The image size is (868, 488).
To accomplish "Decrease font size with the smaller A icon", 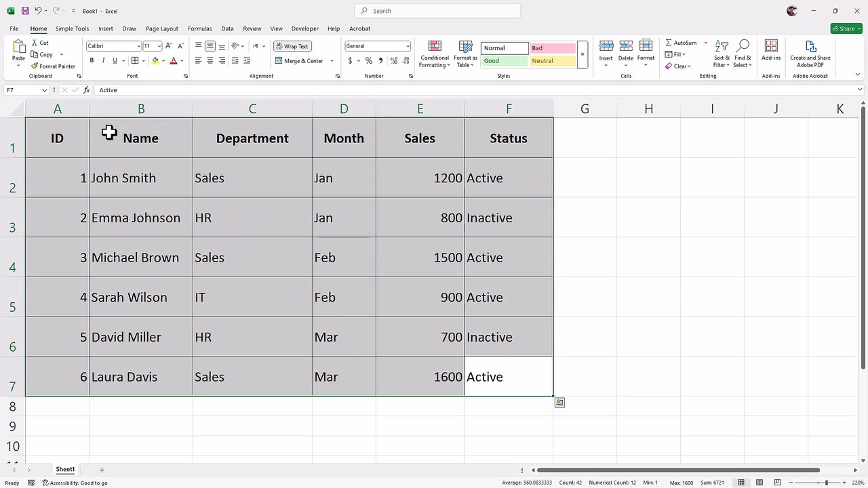I will pos(181,46).
